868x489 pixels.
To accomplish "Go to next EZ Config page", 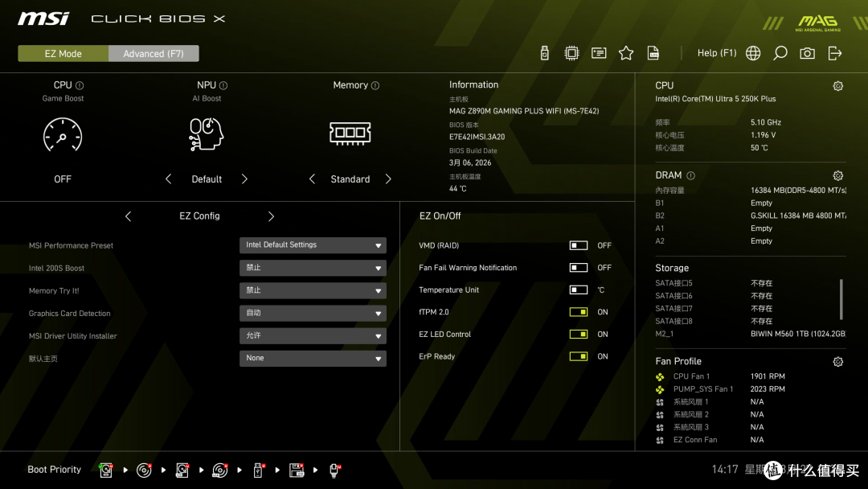I will 272,216.
